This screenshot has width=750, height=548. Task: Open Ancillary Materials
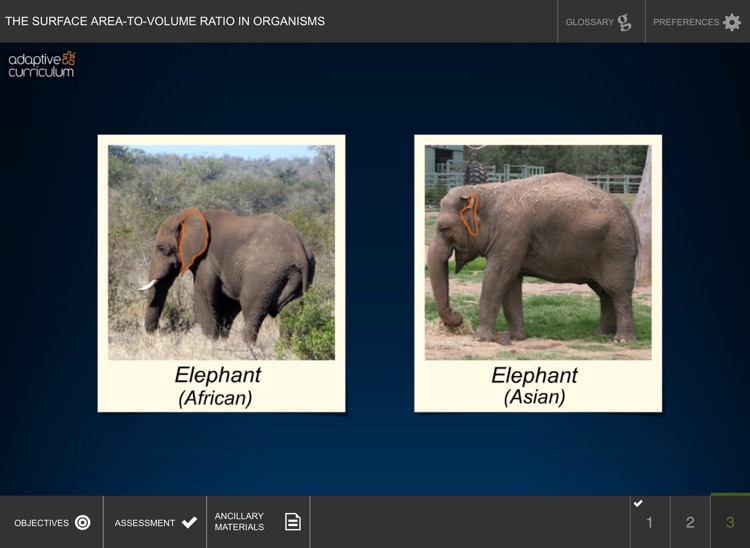258,522
